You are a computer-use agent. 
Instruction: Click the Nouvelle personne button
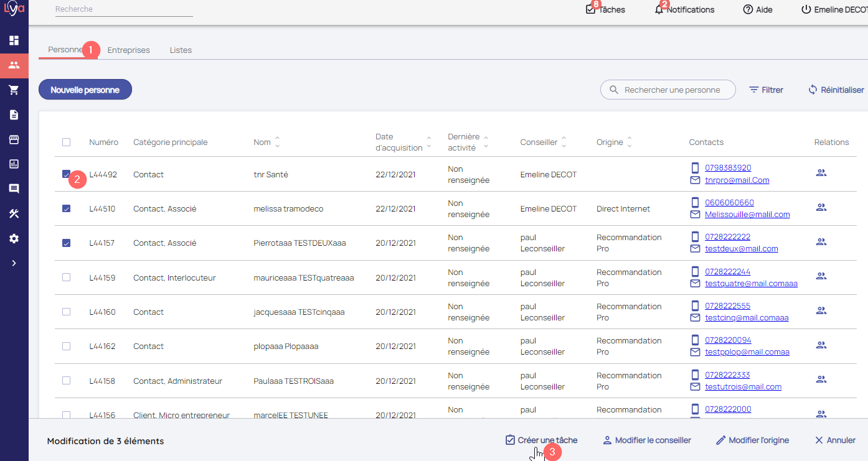coord(85,90)
